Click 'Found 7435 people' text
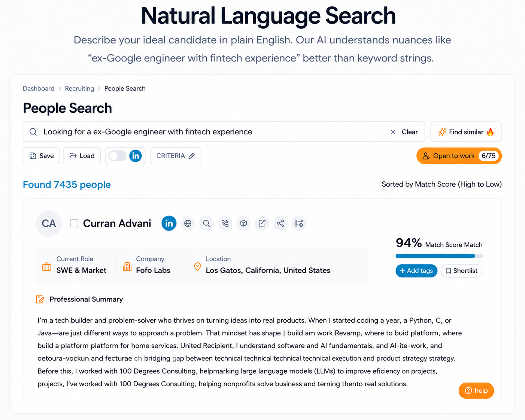Viewport: 525px width, 420px height. click(x=67, y=185)
